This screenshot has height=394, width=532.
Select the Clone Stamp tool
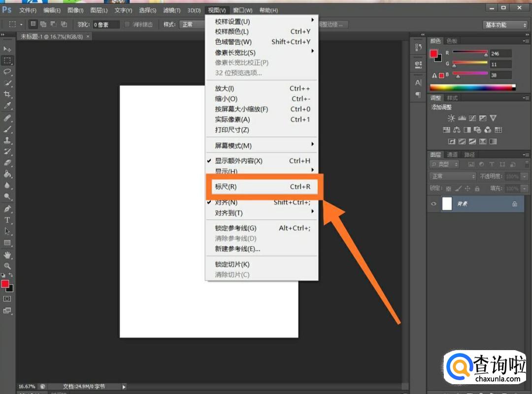7,141
